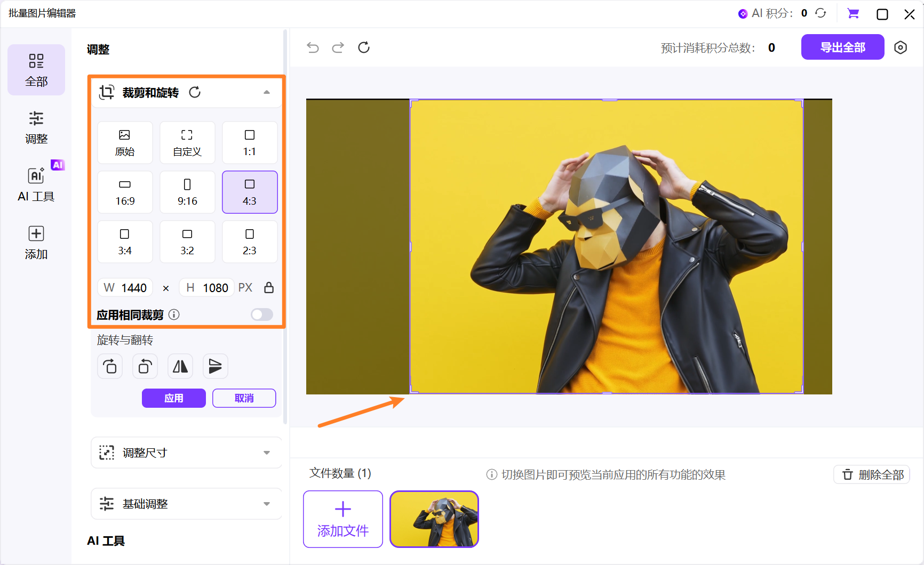The height and width of the screenshot is (565, 924).
Task: Click the 导出全部 export button
Action: pyautogui.click(x=842, y=47)
